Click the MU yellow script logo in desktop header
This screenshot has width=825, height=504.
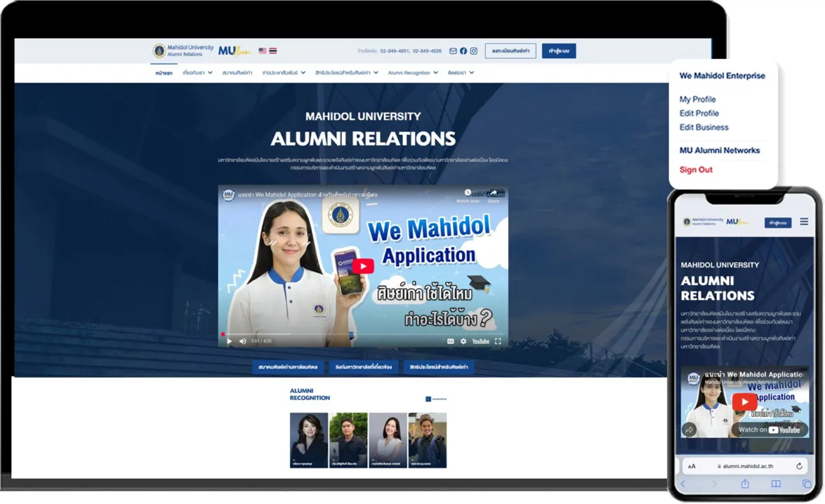pyautogui.click(x=234, y=51)
